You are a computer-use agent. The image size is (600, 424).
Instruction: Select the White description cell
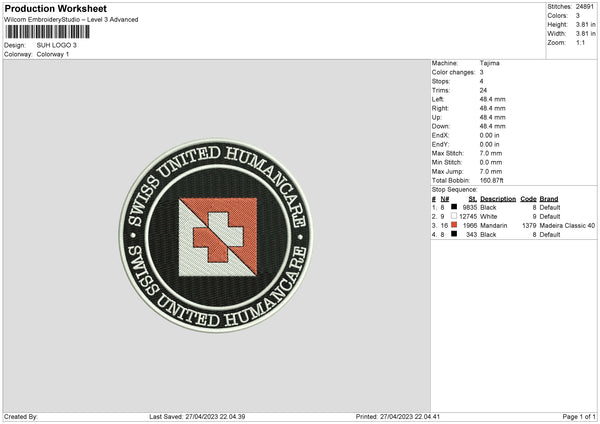tap(489, 216)
